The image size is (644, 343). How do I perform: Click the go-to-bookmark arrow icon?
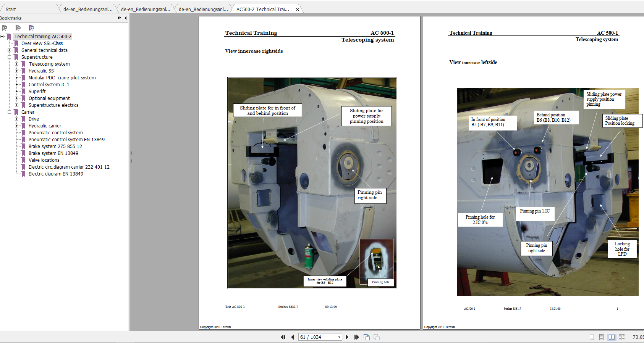[x=31, y=28]
